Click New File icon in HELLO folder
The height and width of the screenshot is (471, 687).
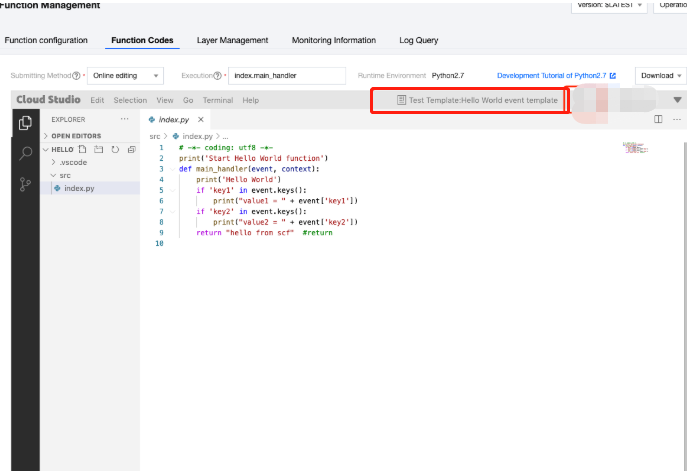(84, 149)
